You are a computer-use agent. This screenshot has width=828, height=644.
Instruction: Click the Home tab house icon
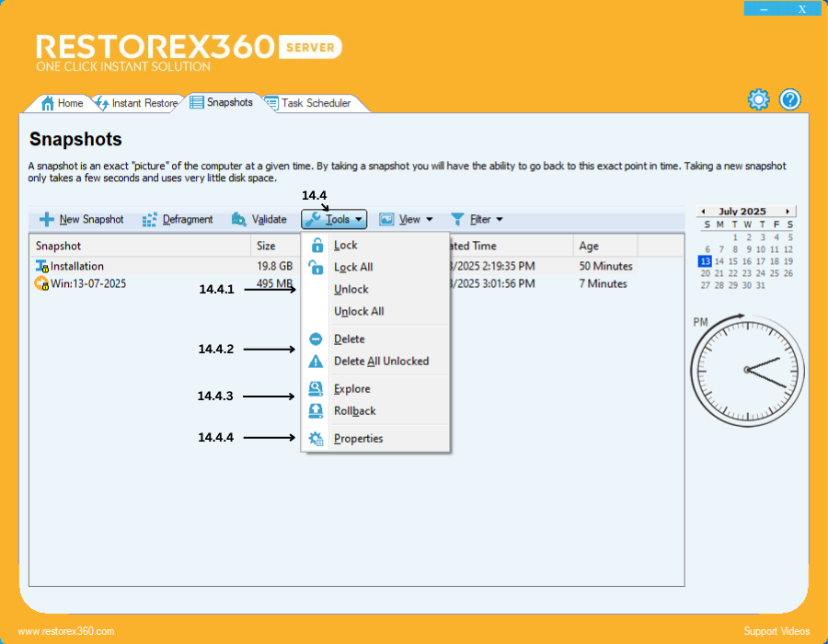pyautogui.click(x=48, y=103)
